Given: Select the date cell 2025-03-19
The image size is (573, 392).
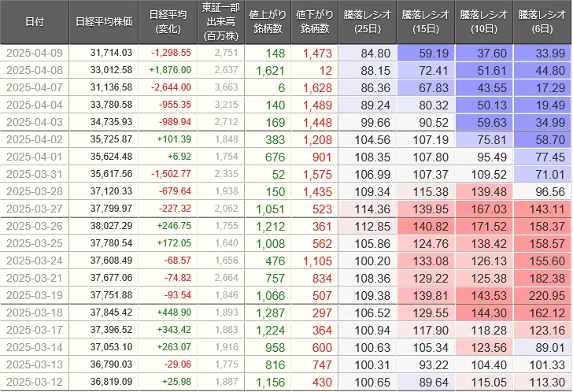Looking at the screenshot, I should pyautogui.click(x=35, y=295).
